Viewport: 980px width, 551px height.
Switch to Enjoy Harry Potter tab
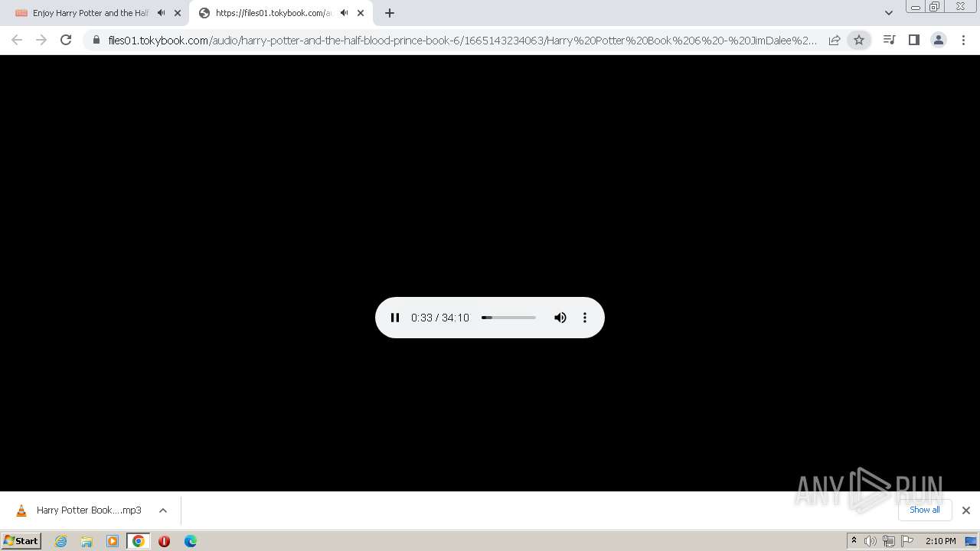pos(90,13)
